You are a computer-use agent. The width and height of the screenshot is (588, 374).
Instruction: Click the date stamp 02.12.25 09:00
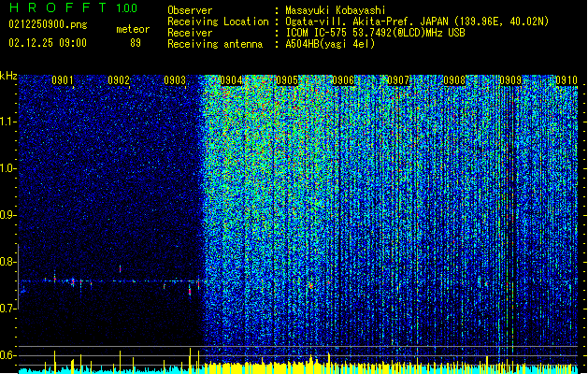click(x=48, y=43)
